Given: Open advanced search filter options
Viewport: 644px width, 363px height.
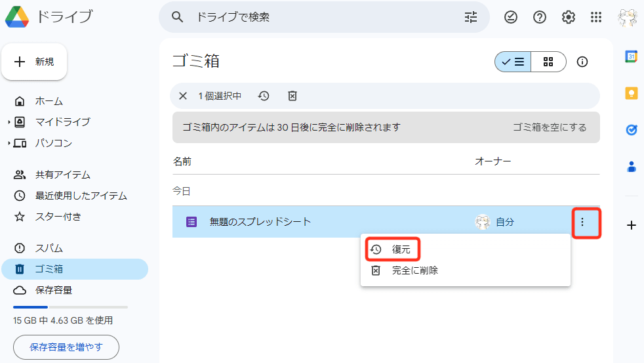Looking at the screenshot, I should click(x=471, y=17).
